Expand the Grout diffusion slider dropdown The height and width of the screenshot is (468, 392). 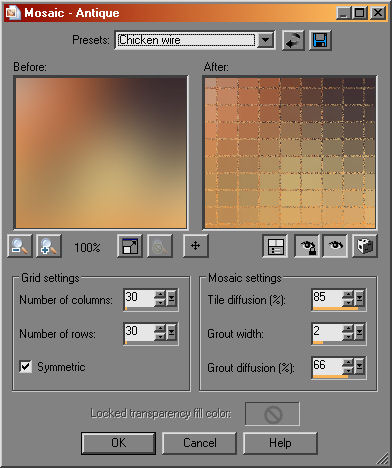point(359,366)
